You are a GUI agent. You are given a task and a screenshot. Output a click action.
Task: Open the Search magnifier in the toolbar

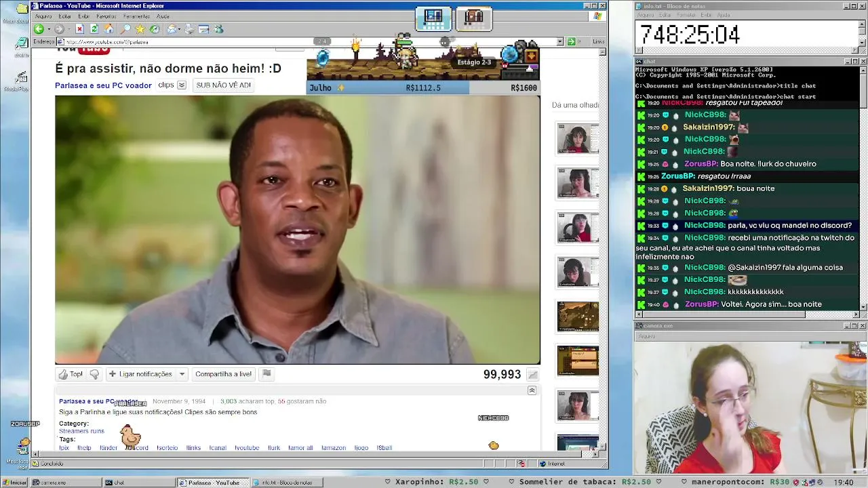[125, 29]
